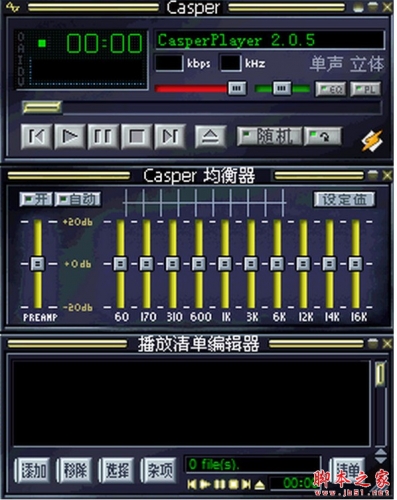This screenshot has height=500, width=397.
Task: Click the 3K band slider handle
Action: point(251,264)
